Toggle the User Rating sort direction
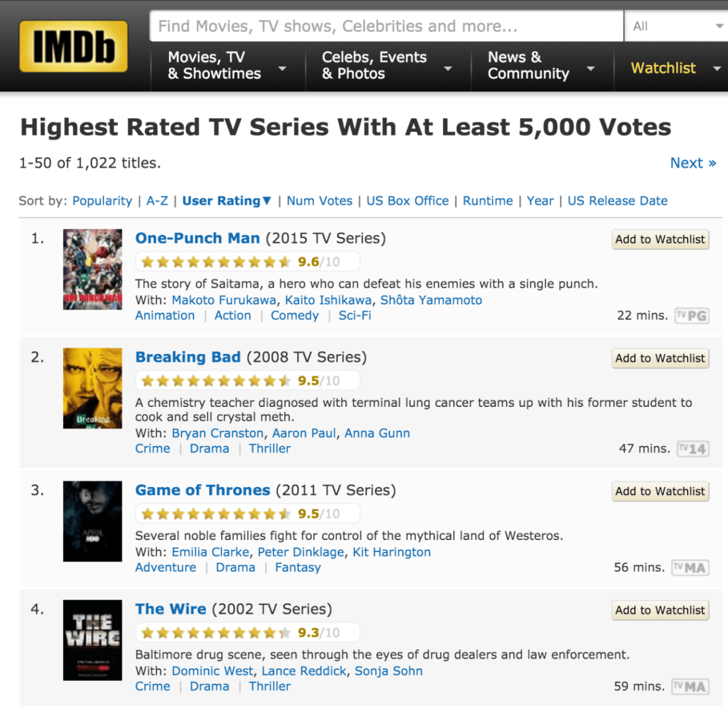 pyautogui.click(x=227, y=201)
